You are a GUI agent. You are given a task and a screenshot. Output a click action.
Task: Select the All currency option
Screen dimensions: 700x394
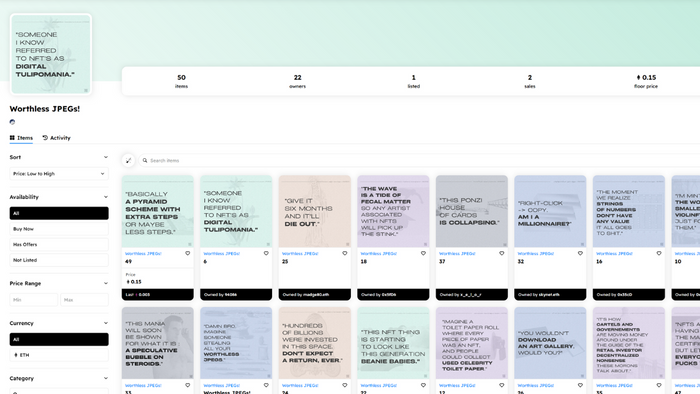(x=59, y=339)
